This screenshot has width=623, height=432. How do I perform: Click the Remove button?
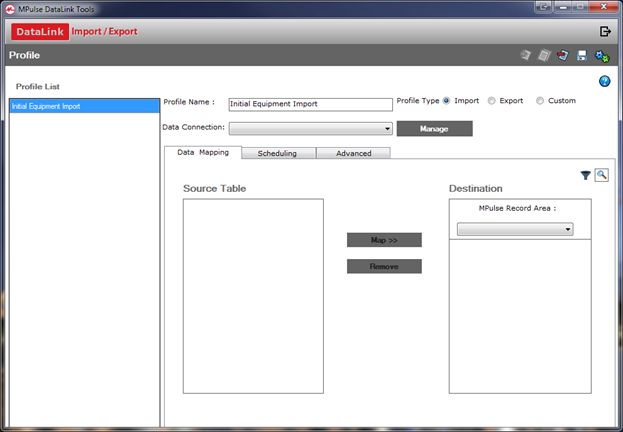(384, 266)
